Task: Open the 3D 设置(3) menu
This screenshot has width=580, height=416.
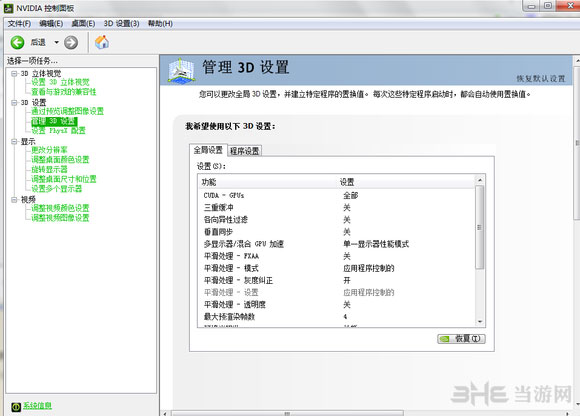Action: 121,24
